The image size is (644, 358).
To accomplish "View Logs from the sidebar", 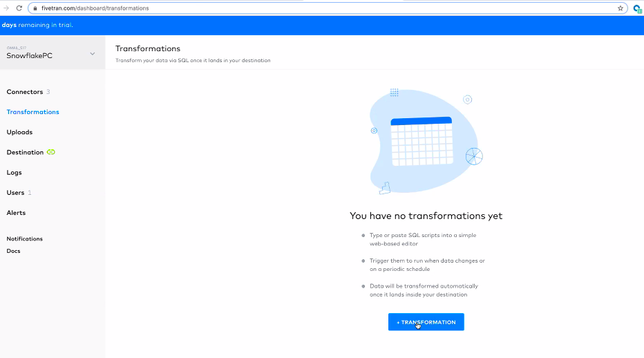I will pyautogui.click(x=14, y=172).
